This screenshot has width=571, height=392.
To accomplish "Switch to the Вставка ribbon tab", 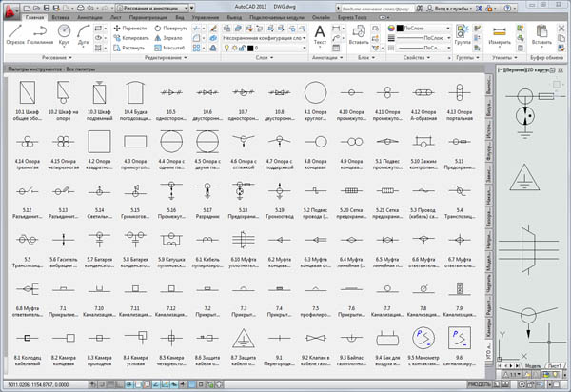I will coord(61,17).
